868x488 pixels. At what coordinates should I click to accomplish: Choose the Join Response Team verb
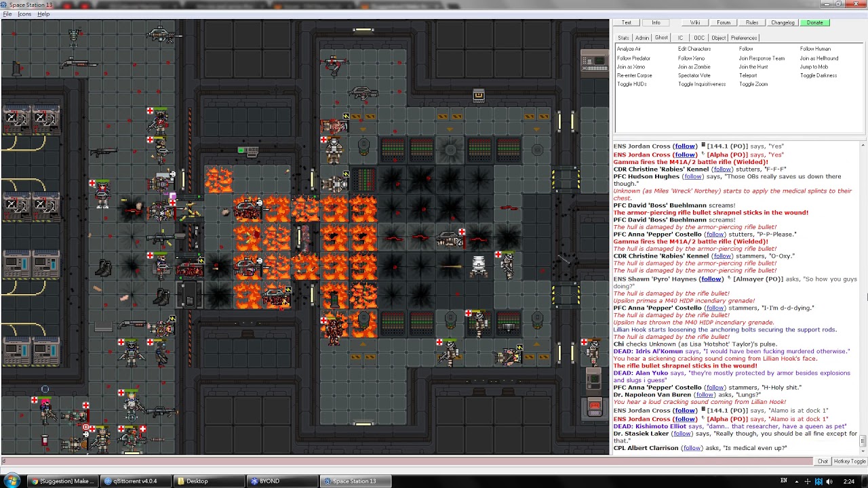(x=762, y=58)
